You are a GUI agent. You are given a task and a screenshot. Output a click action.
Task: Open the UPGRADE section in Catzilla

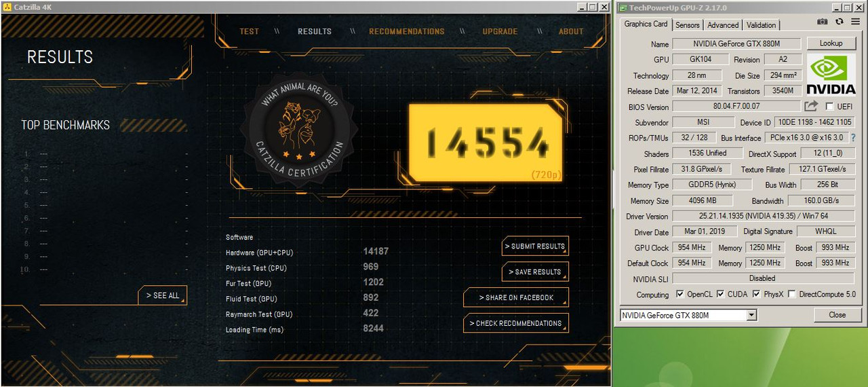(x=500, y=31)
